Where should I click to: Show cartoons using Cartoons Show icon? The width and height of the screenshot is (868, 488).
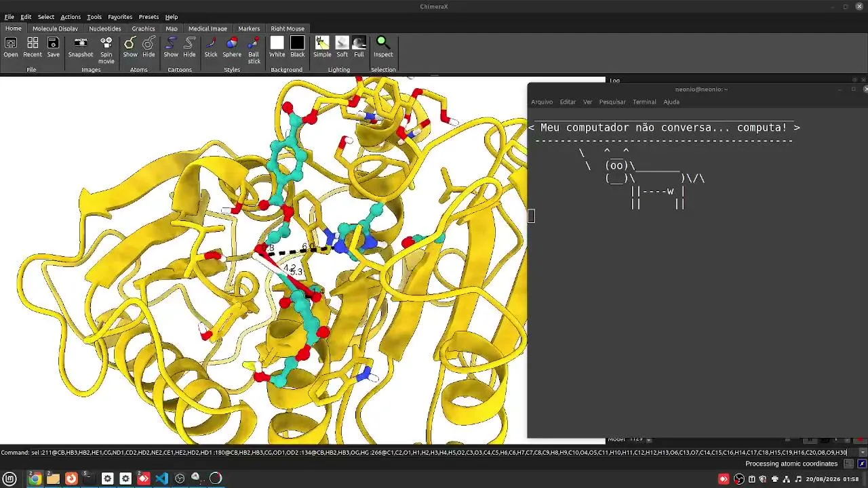tap(171, 47)
